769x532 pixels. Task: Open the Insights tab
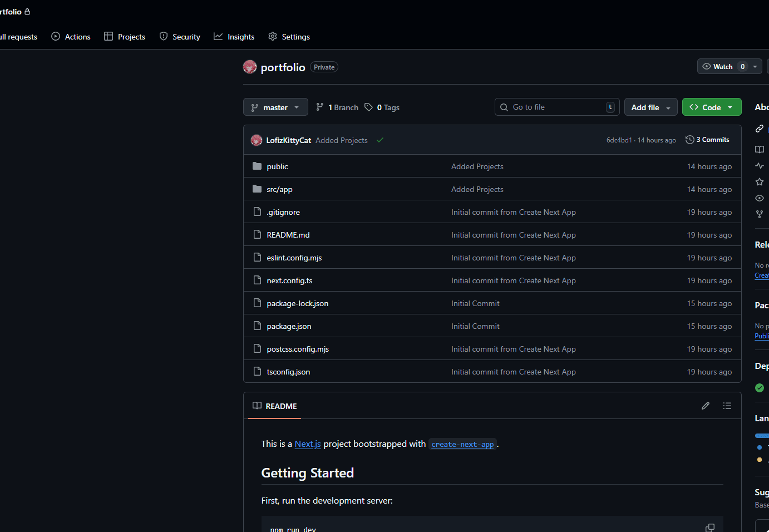(234, 37)
